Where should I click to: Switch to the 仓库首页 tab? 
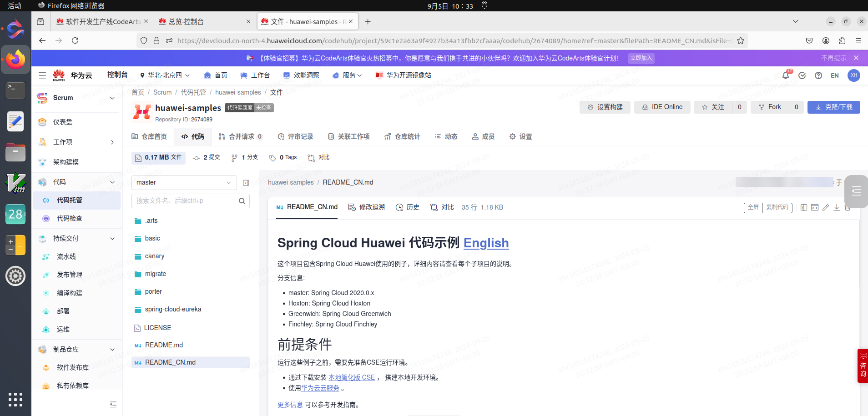pos(149,136)
